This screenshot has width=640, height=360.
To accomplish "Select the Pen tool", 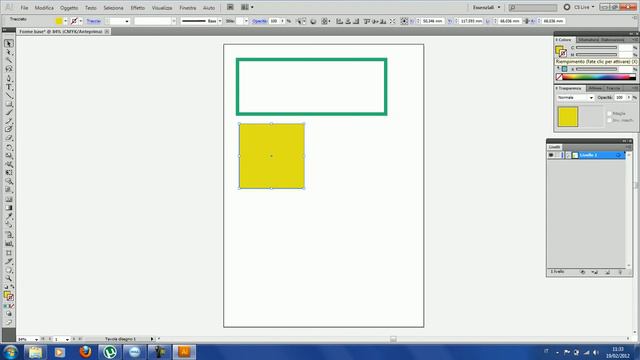I will [x=9, y=78].
